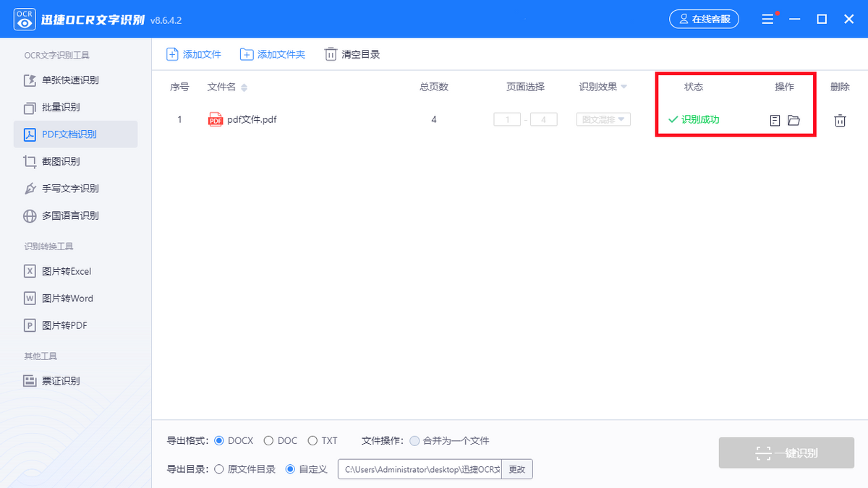Sort by 文件名 using sort arrows

click(244, 87)
